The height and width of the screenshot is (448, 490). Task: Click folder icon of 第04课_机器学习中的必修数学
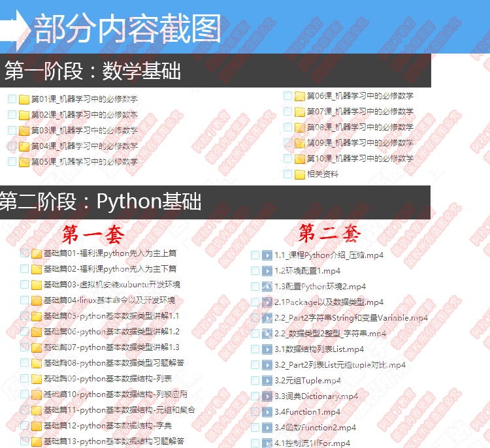click(24, 146)
